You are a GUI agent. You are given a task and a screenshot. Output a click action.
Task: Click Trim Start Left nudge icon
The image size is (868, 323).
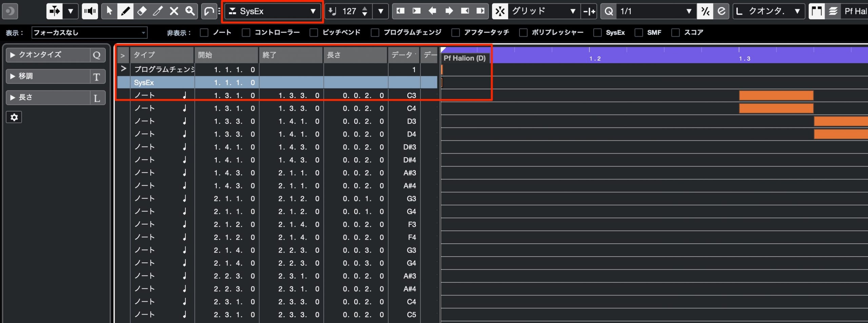400,11
